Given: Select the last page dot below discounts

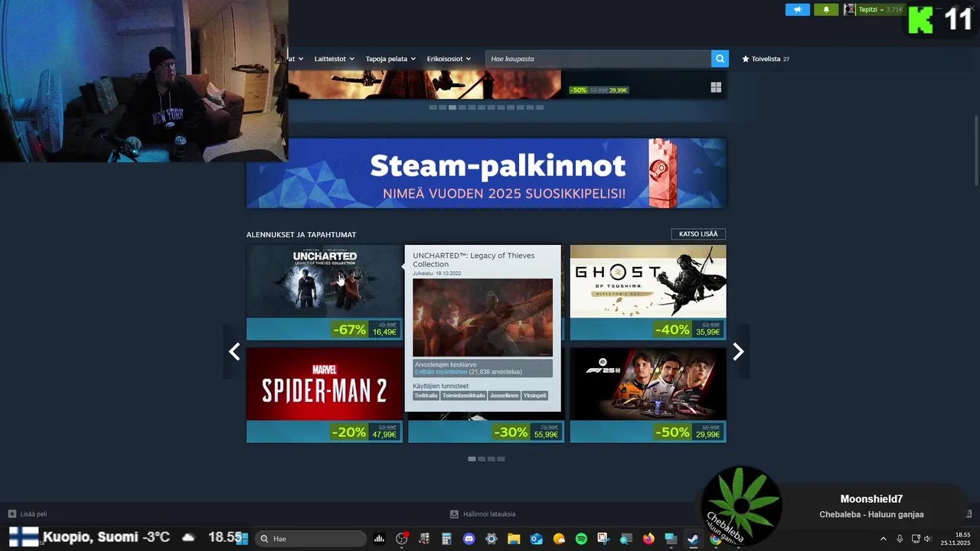Looking at the screenshot, I should [x=501, y=459].
